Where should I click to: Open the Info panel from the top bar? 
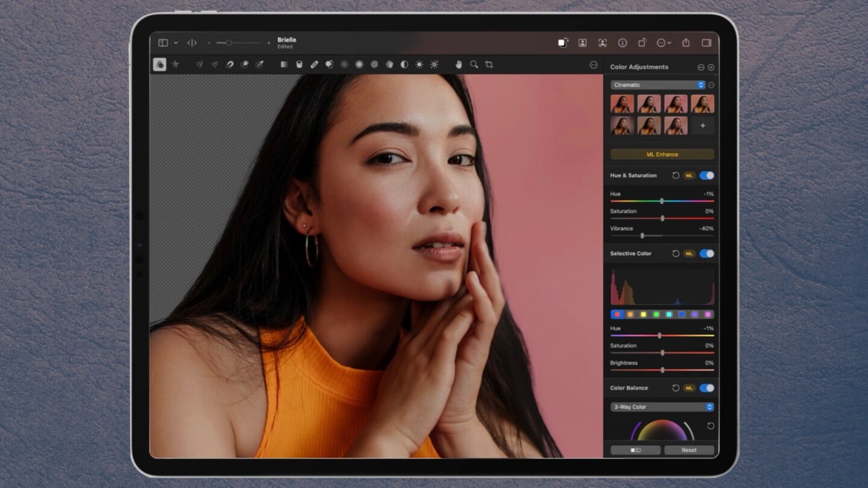click(x=622, y=43)
